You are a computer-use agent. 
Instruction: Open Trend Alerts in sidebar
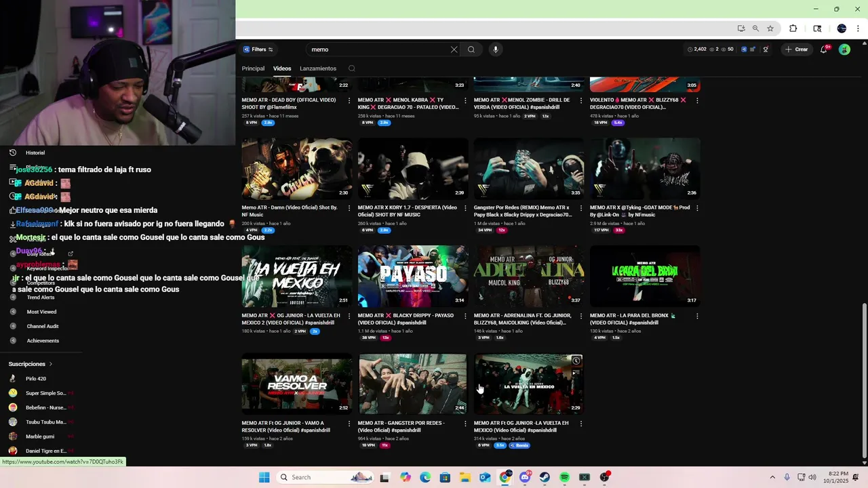tap(41, 298)
